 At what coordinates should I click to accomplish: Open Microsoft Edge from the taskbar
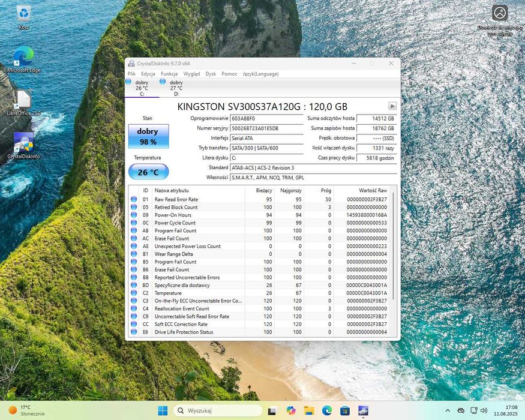tap(327, 410)
